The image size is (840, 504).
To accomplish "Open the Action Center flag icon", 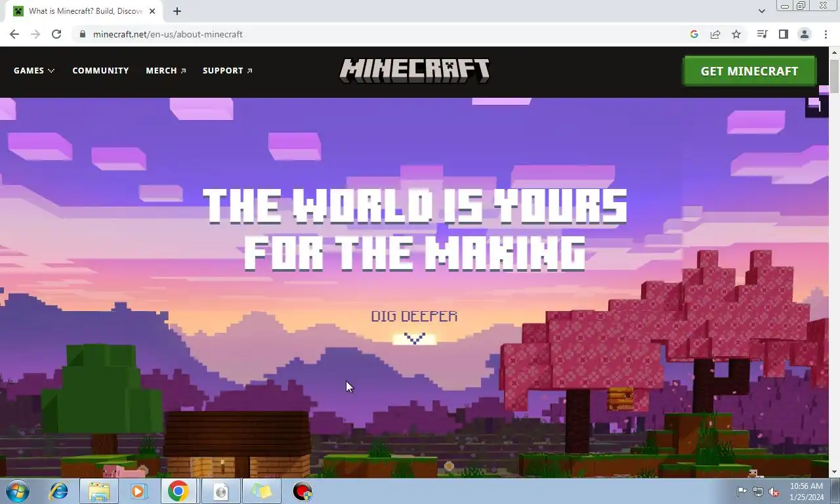I will [742, 492].
